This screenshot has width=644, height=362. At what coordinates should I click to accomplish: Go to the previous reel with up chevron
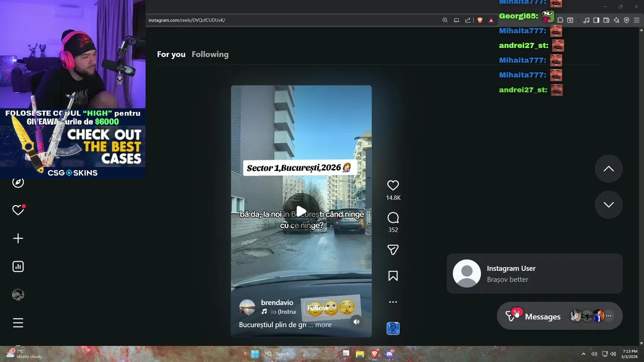[x=609, y=169]
